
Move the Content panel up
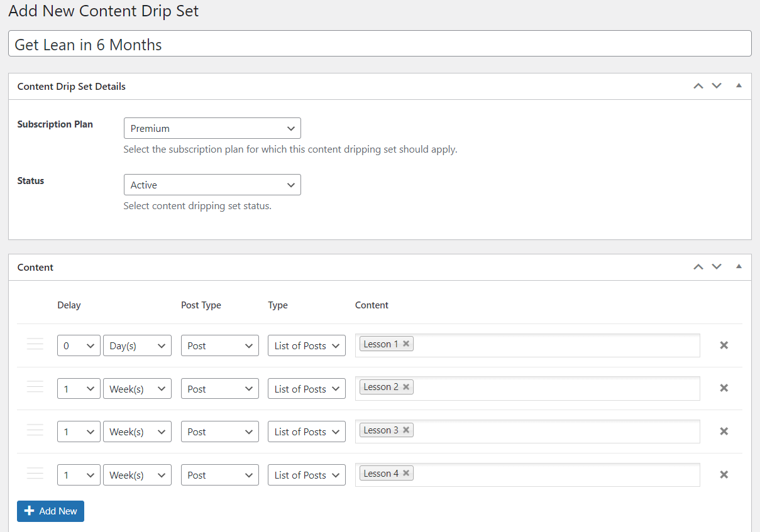[698, 267]
